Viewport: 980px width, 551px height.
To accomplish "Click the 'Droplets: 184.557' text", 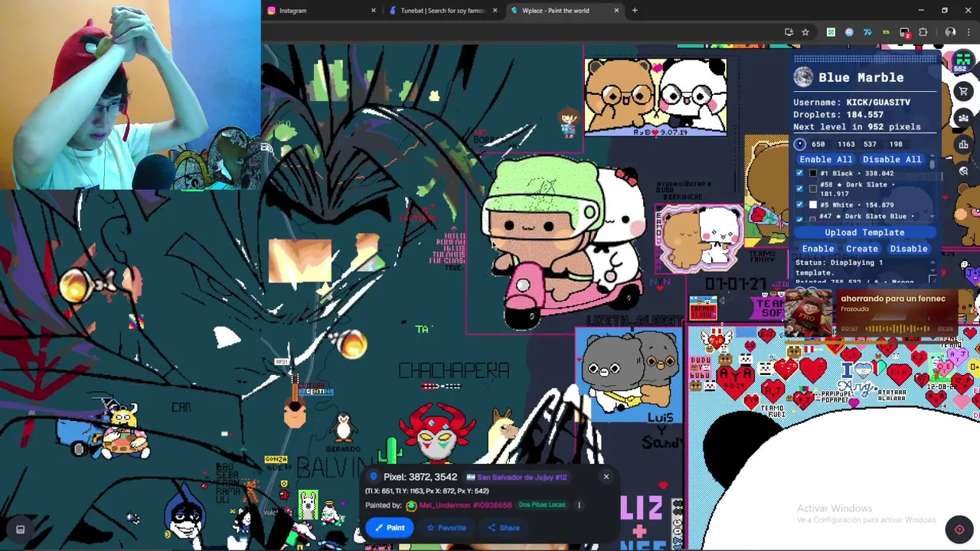I will [x=838, y=114].
